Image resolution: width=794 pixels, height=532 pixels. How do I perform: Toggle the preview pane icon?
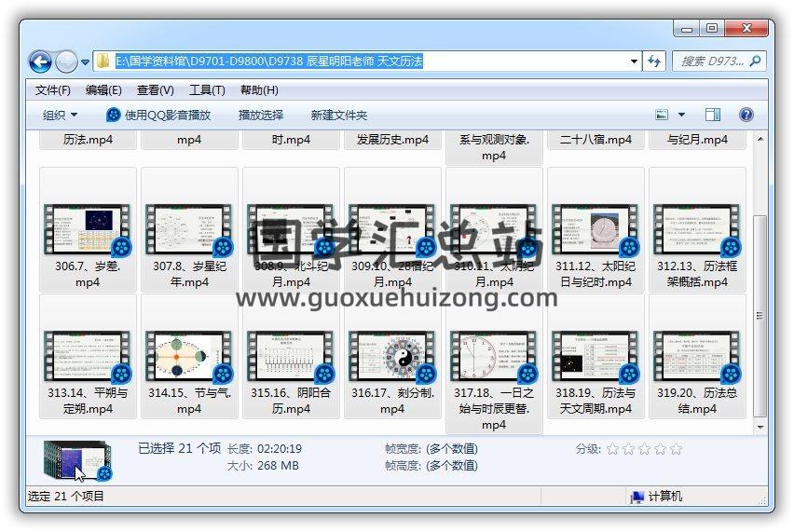point(713,115)
